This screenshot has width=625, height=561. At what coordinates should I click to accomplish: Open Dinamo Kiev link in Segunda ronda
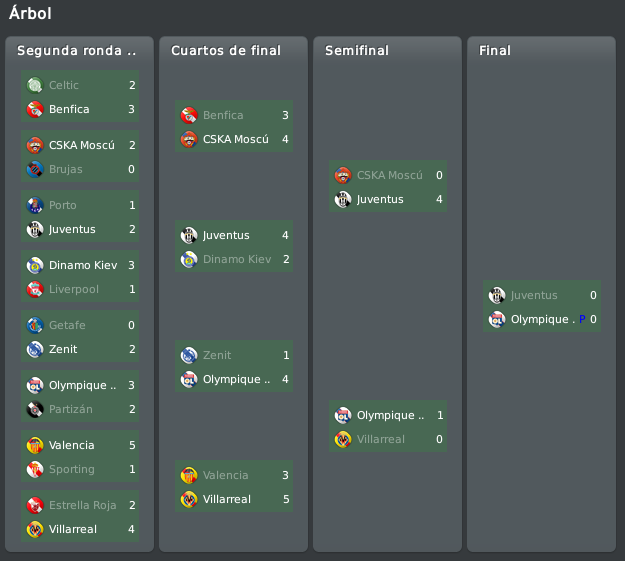(x=83, y=265)
